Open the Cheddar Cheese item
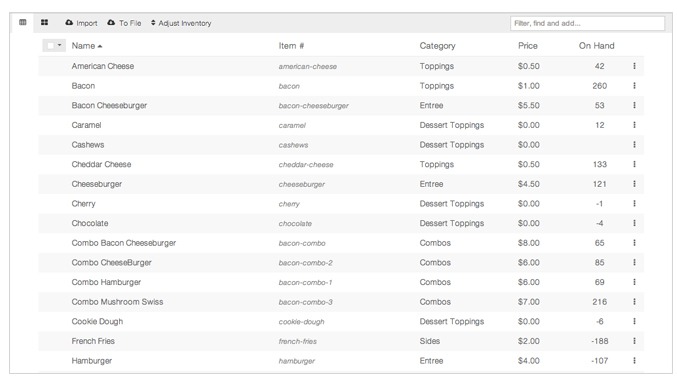 click(x=101, y=164)
